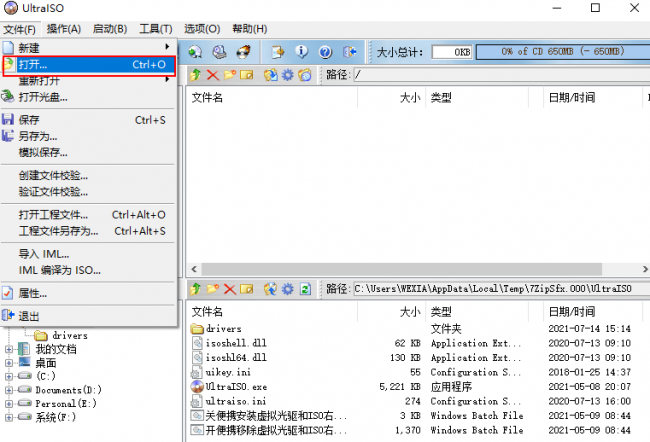Click the UltraISO.exe disc icon in file list
Image resolution: width=650 pixels, height=442 pixels.
tap(197, 386)
